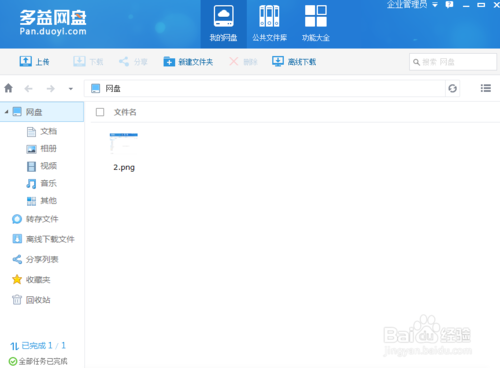Image resolution: width=500 pixels, height=368 pixels.
Task: Open 离线下载文件 in the sidebar
Action: tap(43, 239)
